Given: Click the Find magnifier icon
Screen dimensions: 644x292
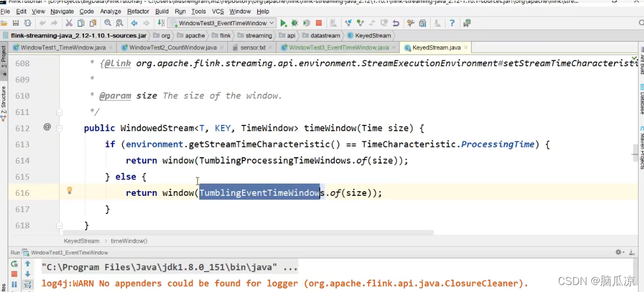Looking at the screenshot, I should pyautogui.click(x=108, y=23).
